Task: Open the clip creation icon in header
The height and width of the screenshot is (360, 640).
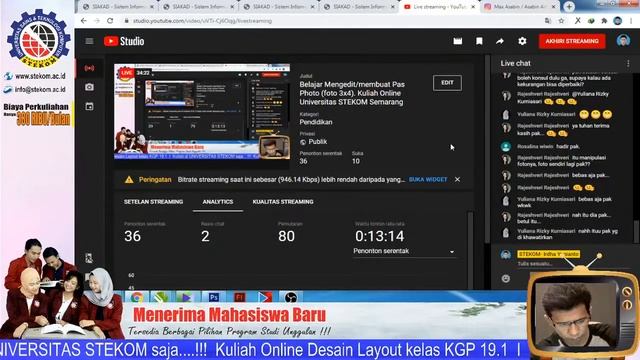Action: (458, 41)
